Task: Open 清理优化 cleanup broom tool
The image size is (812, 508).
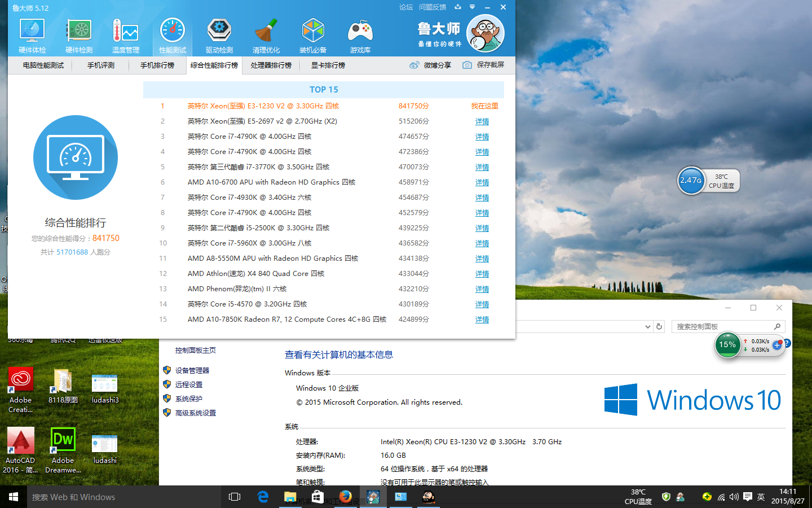Action: (266, 36)
